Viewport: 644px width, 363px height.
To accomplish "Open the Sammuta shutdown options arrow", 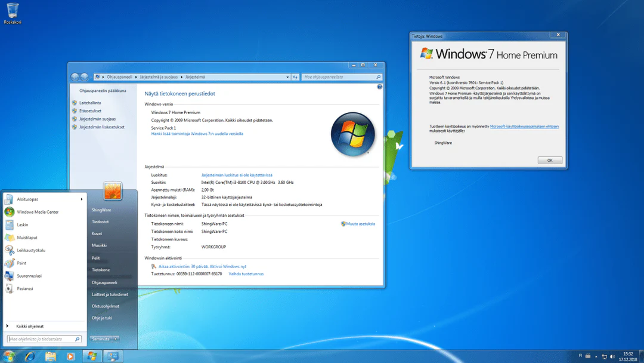I will coord(114,337).
